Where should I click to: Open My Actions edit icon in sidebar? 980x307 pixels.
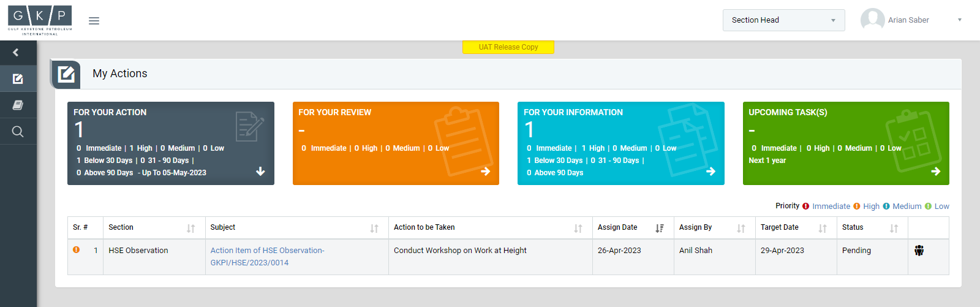[18, 78]
